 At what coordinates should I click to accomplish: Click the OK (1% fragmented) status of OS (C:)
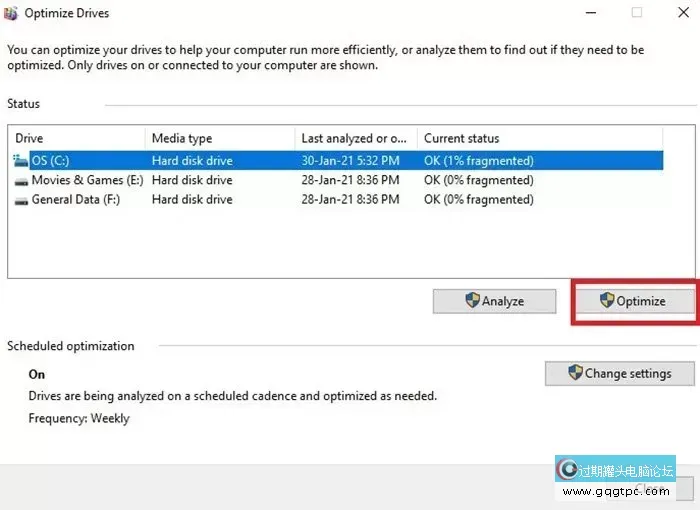pyautogui.click(x=478, y=160)
